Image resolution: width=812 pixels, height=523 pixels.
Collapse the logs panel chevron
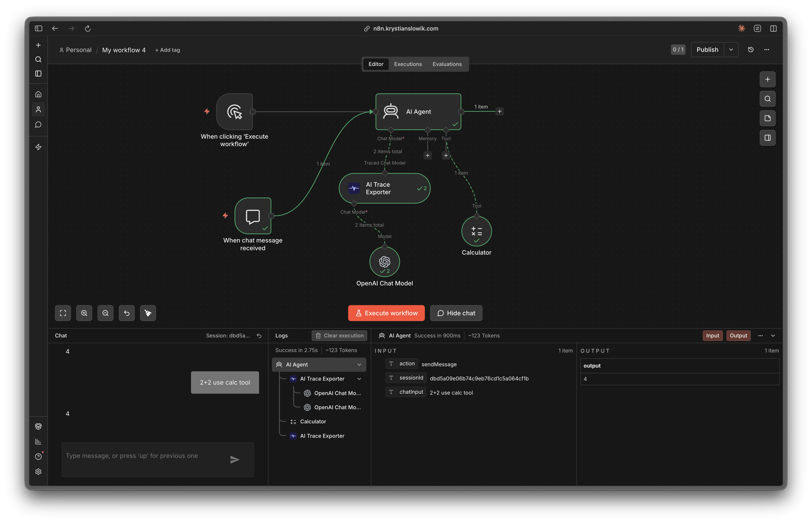[773, 335]
